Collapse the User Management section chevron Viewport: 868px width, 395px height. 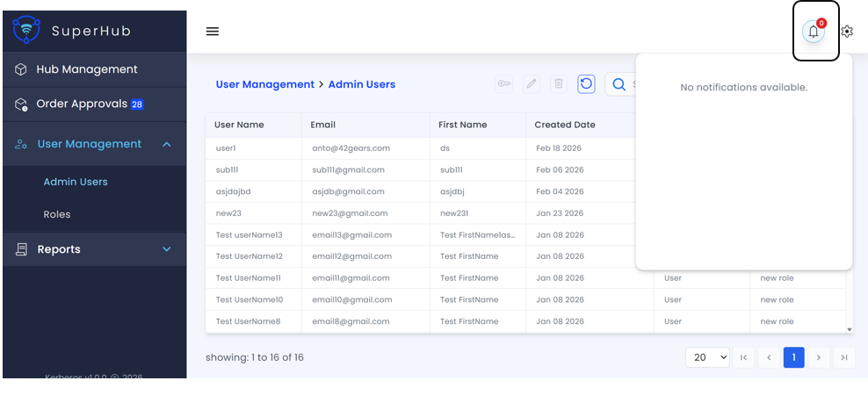point(167,144)
